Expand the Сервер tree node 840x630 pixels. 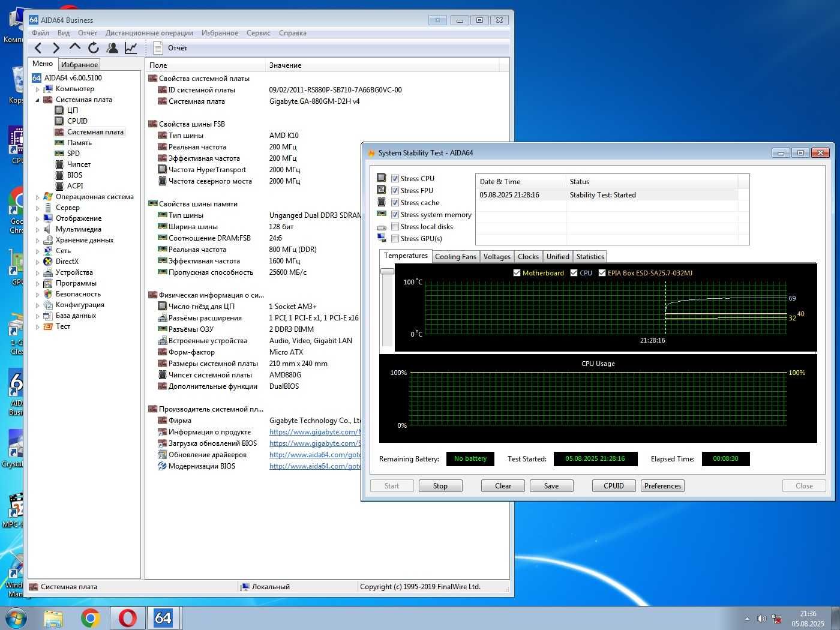pyautogui.click(x=37, y=208)
